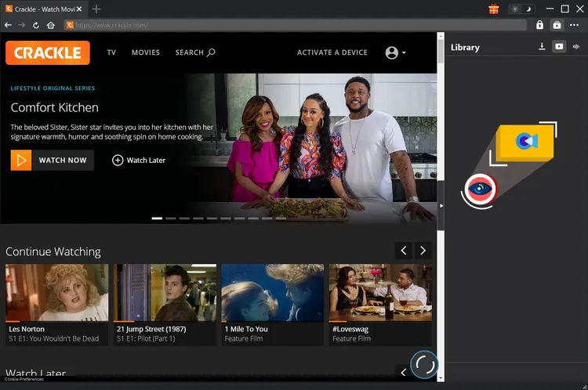The height and width of the screenshot is (390, 588).
Task: Open the Les Norton thumbnail
Action: pyautogui.click(x=56, y=293)
